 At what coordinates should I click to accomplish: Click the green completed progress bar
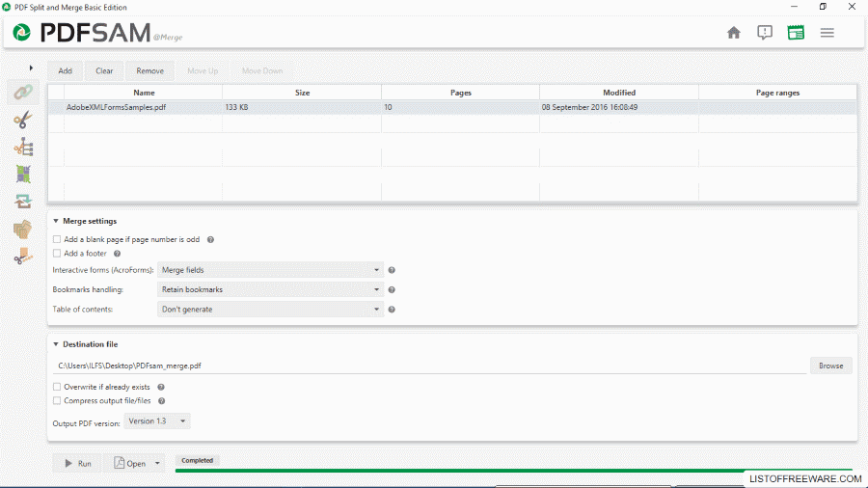(514, 471)
